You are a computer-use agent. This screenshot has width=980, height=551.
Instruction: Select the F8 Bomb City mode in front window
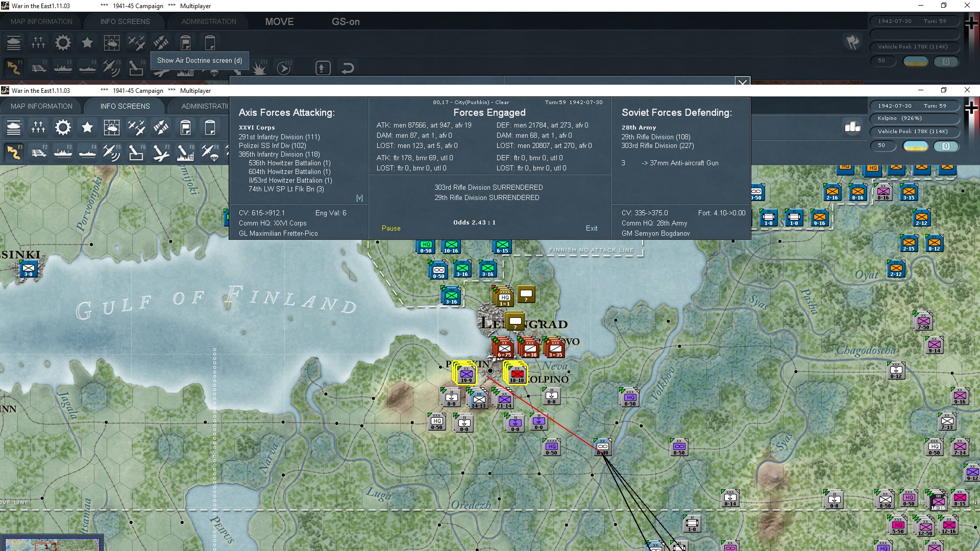click(185, 153)
